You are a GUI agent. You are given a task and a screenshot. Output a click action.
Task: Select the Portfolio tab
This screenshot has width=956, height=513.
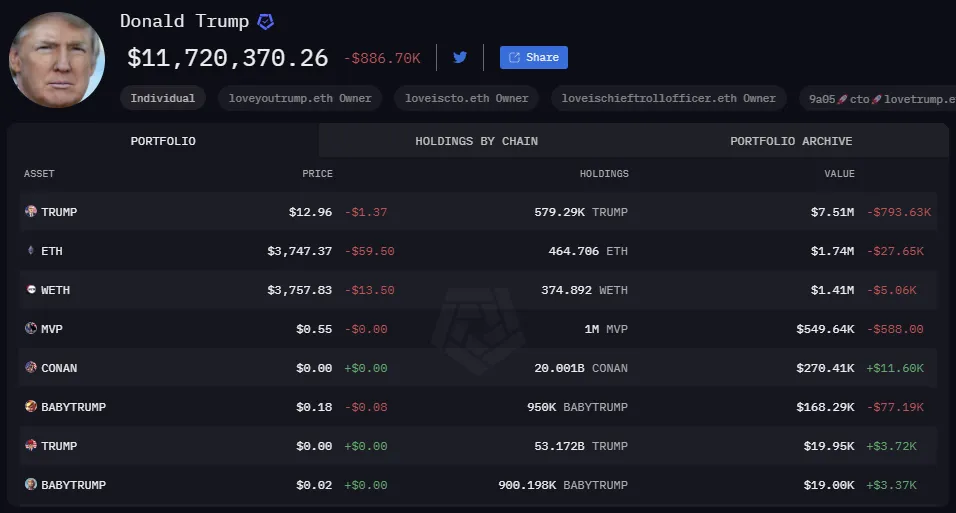click(163, 141)
